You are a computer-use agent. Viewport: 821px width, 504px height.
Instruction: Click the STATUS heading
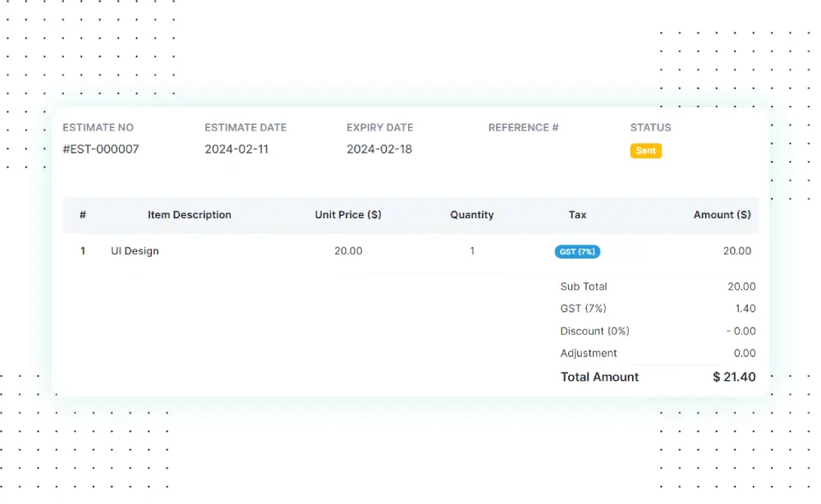click(x=650, y=127)
